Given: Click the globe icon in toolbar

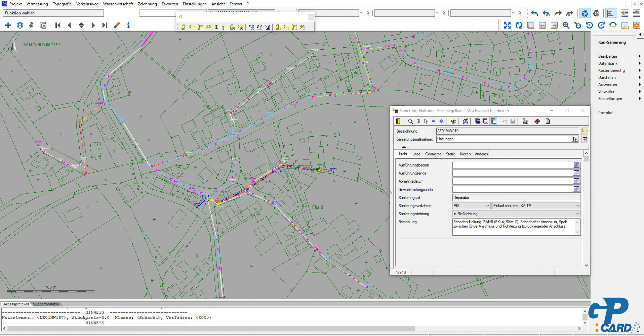Looking at the screenshot, I should click(x=20, y=25).
